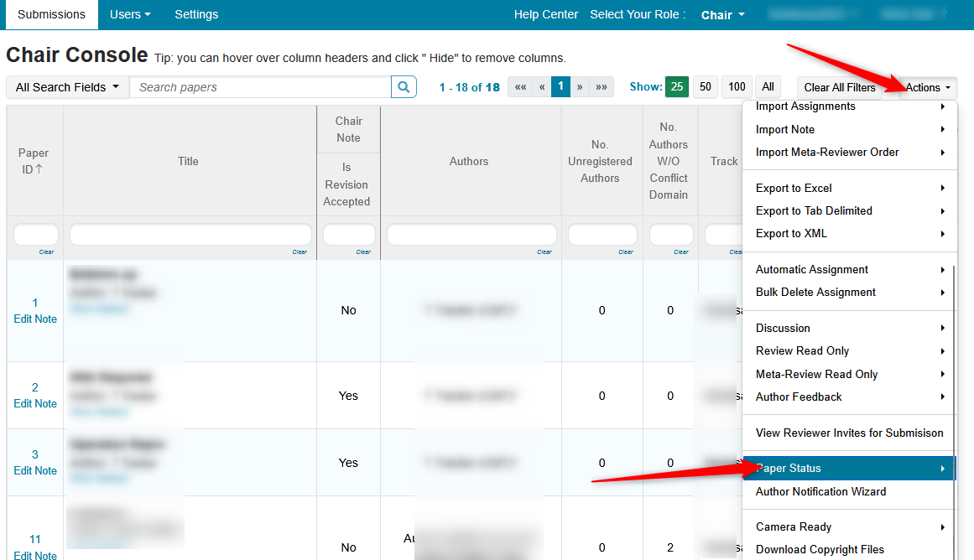Expand Export to Excel submenu arrow
This screenshot has height=560, width=974.
click(943, 188)
